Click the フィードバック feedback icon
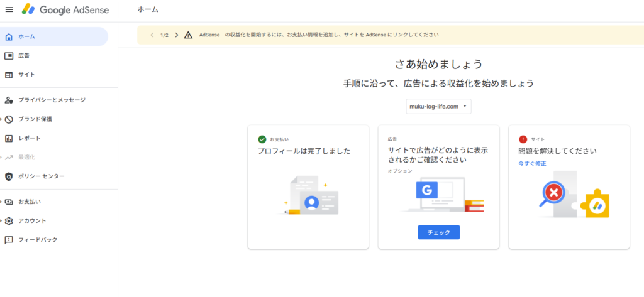644x297 pixels. (9, 240)
